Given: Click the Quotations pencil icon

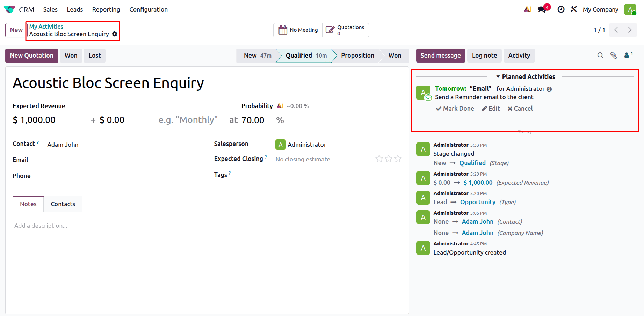Looking at the screenshot, I should click(330, 30).
